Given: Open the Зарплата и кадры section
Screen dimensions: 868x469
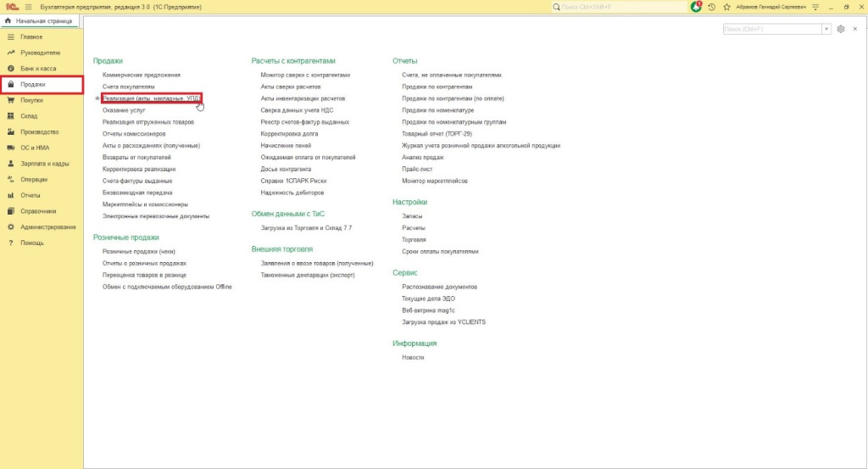Looking at the screenshot, I should (45, 164).
